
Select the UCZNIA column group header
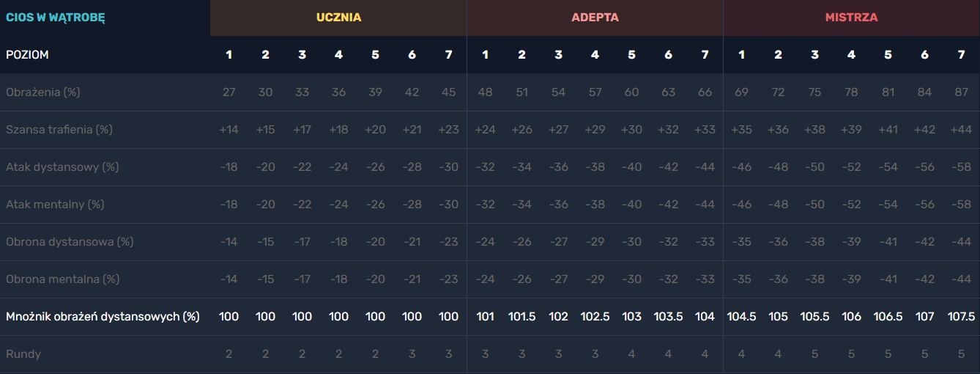(338, 17)
